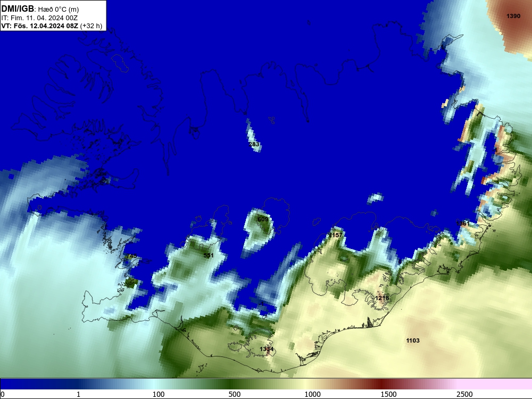Click the IT: Fim. 11. 04. 2024 00Z line

pos(39,18)
